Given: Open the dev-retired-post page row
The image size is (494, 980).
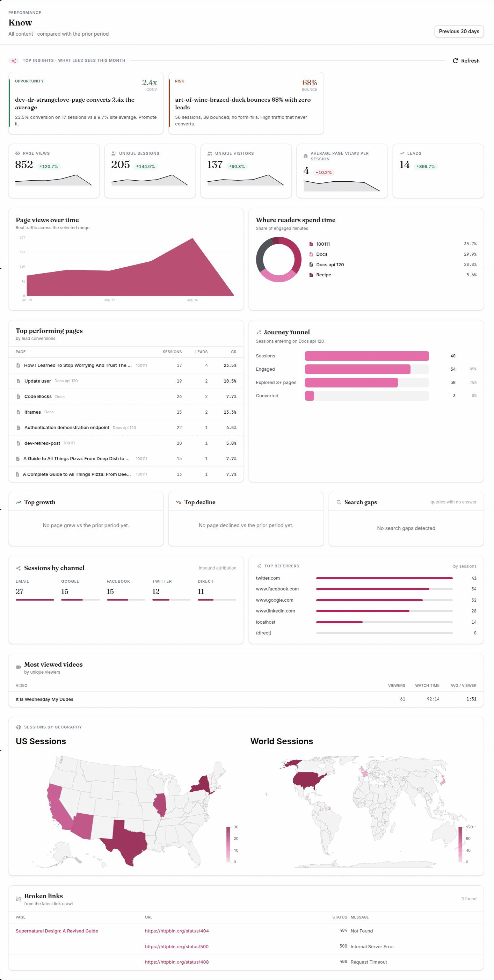Looking at the screenshot, I should [x=126, y=443].
